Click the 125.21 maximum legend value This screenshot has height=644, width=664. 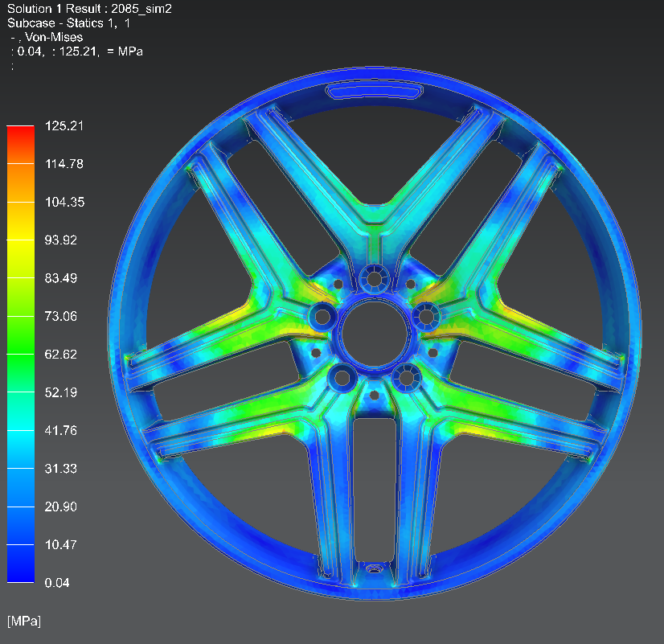(66, 126)
